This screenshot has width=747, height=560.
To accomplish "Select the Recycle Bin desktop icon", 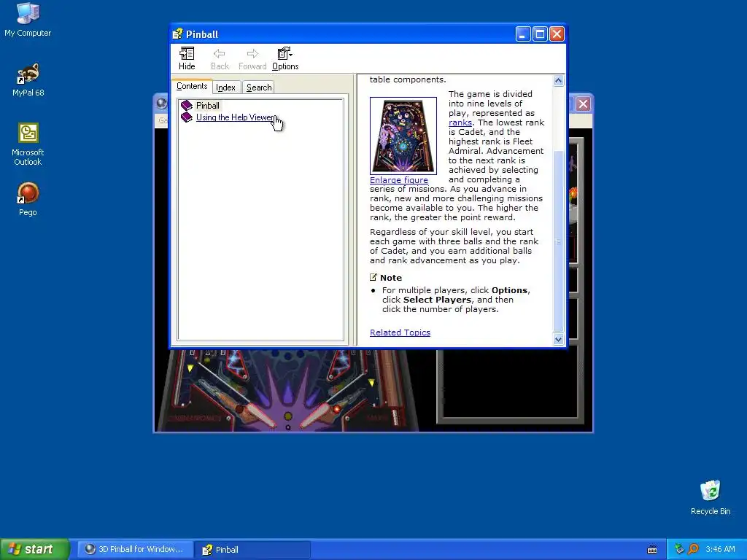I will 711,497.
